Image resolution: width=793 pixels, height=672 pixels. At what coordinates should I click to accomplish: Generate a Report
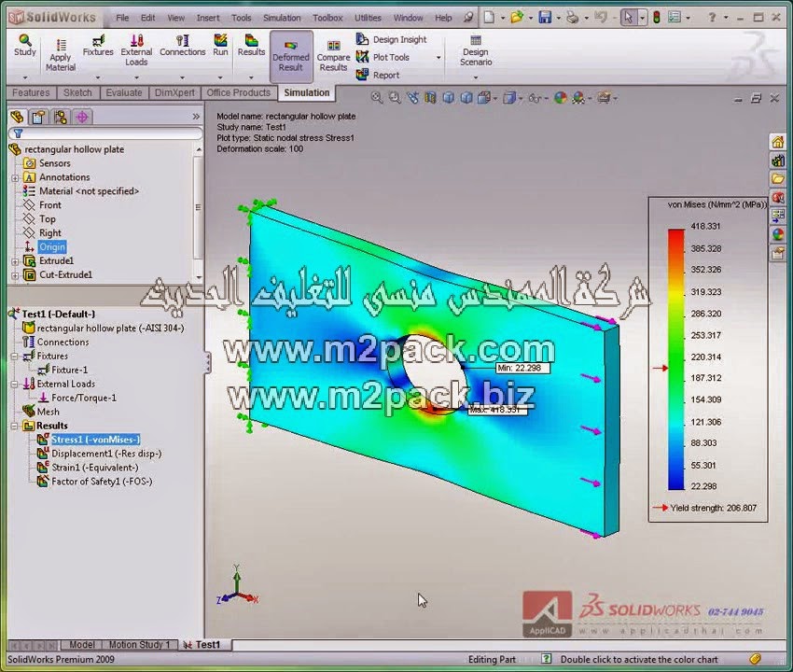point(378,75)
